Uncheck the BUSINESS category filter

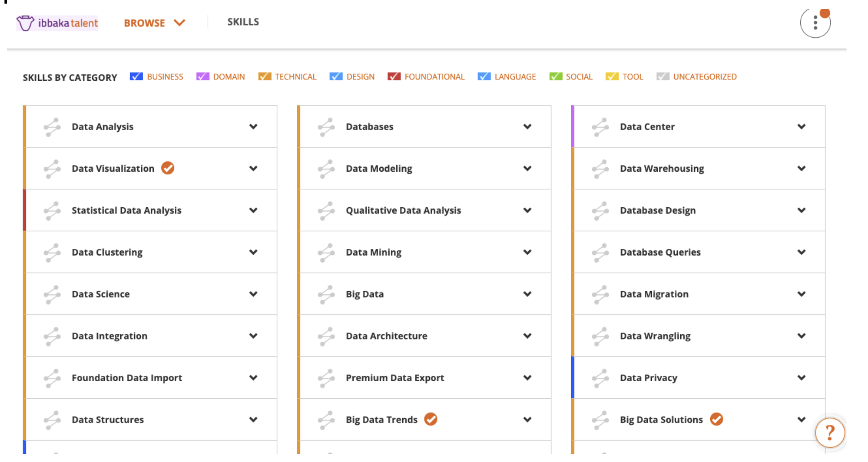[136, 77]
